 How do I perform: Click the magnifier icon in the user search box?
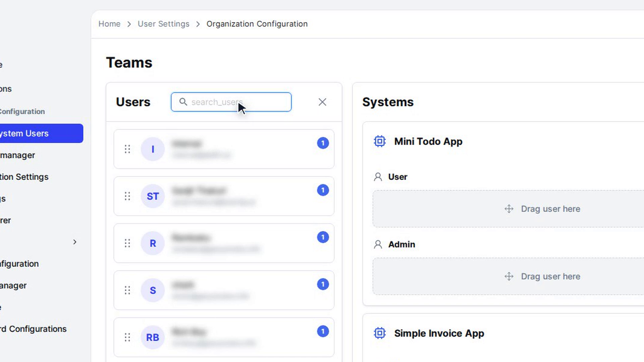pyautogui.click(x=183, y=102)
